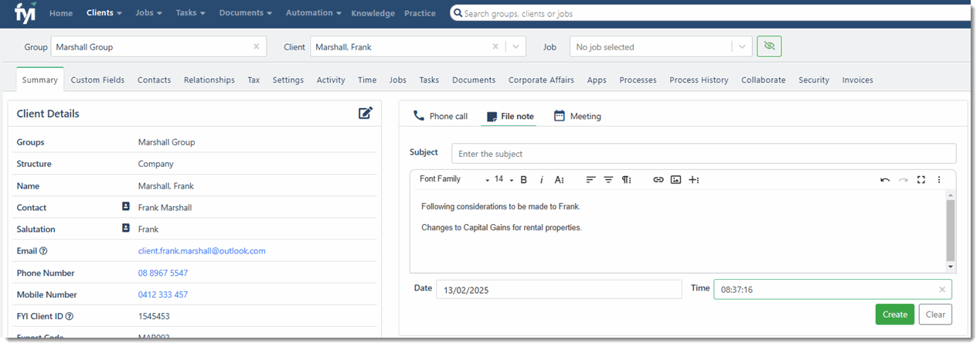Open contact card icon beside Frank Marshall

126,207
